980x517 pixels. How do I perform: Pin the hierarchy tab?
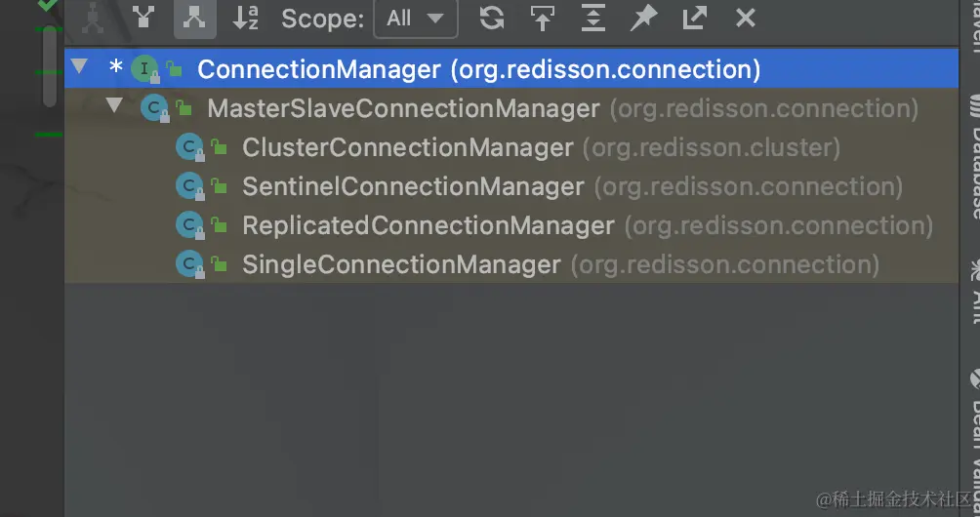(643, 18)
